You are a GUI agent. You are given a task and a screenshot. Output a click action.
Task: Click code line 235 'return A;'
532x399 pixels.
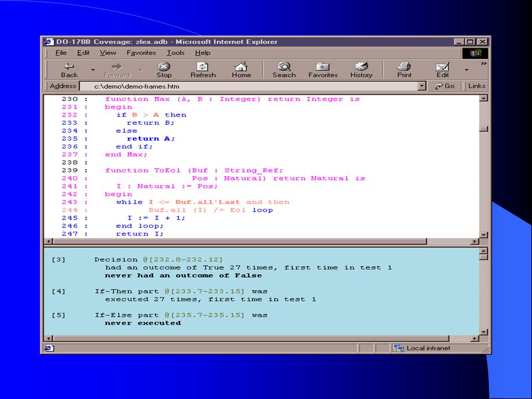(151, 139)
